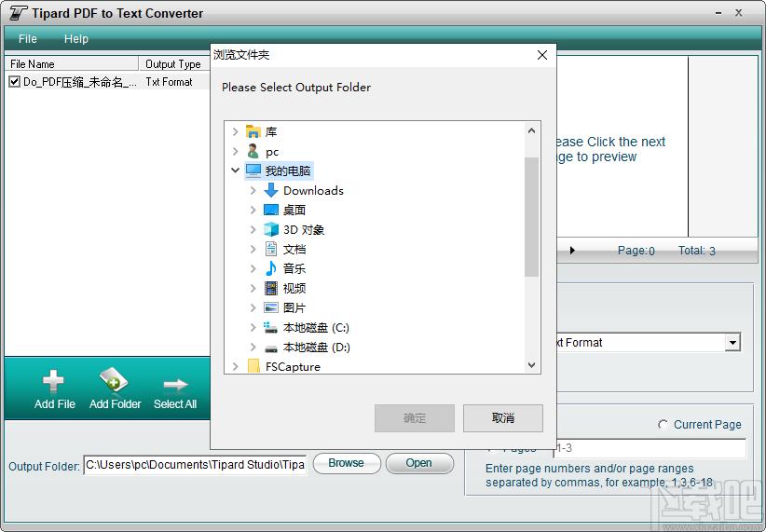Select the Current Page radio button
This screenshot has width=766, height=532.
(663, 425)
